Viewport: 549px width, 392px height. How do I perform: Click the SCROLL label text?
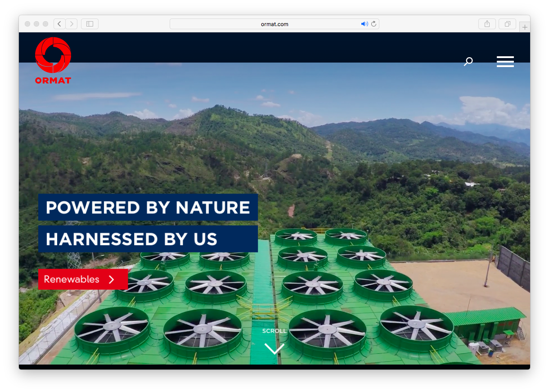[274, 331]
